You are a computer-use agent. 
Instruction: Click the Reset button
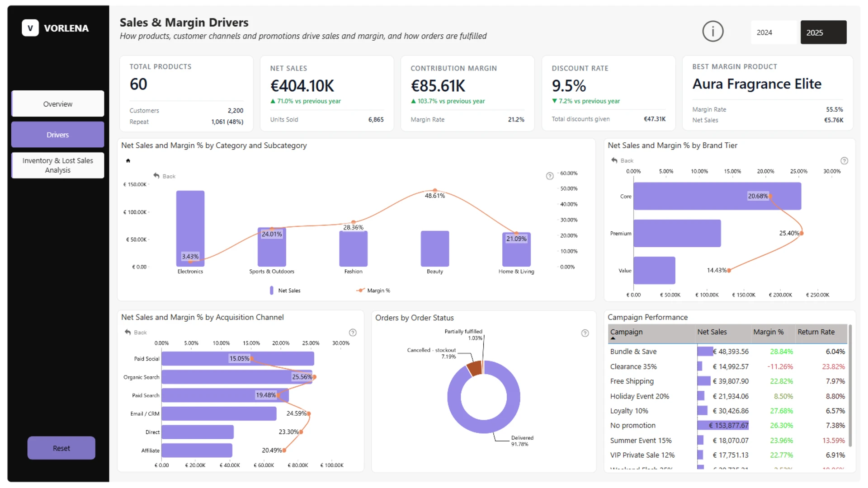(x=61, y=448)
